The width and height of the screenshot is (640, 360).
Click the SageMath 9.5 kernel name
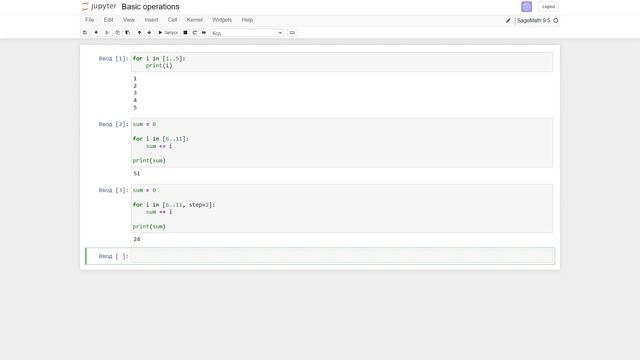533,20
